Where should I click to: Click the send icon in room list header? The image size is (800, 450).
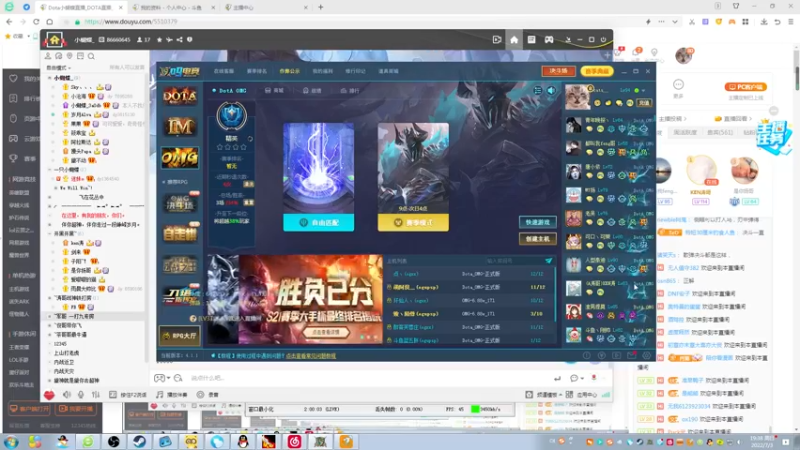(548, 261)
